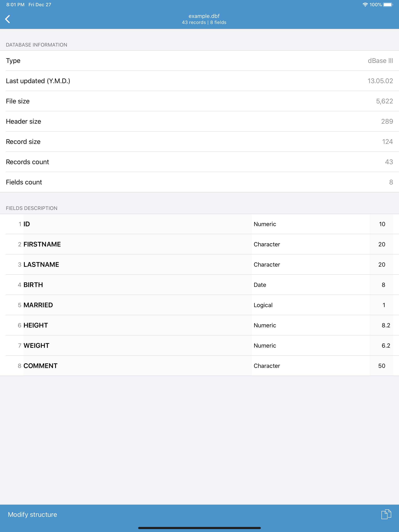The width and height of the screenshot is (399, 532).
Task: Open the copy/export structure icon
Action: pyautogui.click(x=387, y=514)
